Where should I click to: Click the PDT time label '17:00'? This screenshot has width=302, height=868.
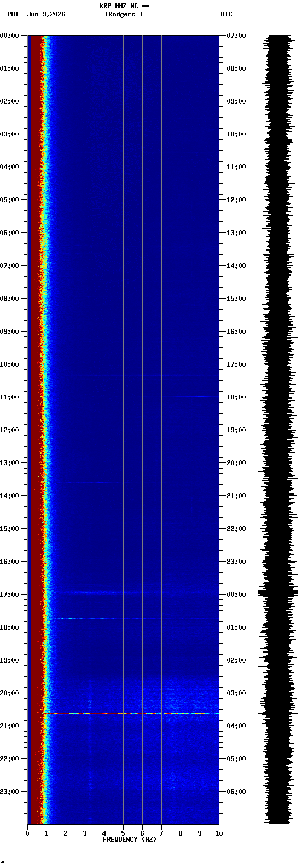[10, 595]
